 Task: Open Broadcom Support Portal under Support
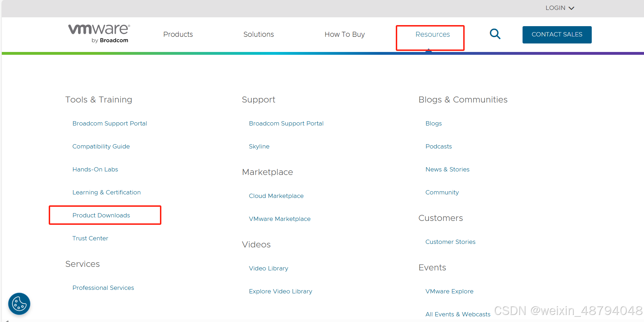tap(286, 123)
